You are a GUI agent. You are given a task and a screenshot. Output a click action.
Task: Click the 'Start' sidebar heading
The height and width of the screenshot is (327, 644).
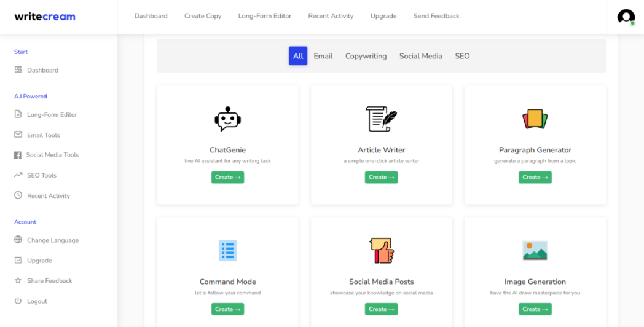pyautogui.click(x=21, y=52)
